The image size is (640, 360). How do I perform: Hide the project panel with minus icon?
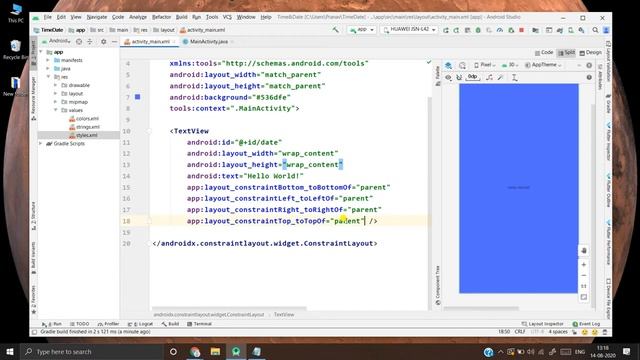coord(114,42)
